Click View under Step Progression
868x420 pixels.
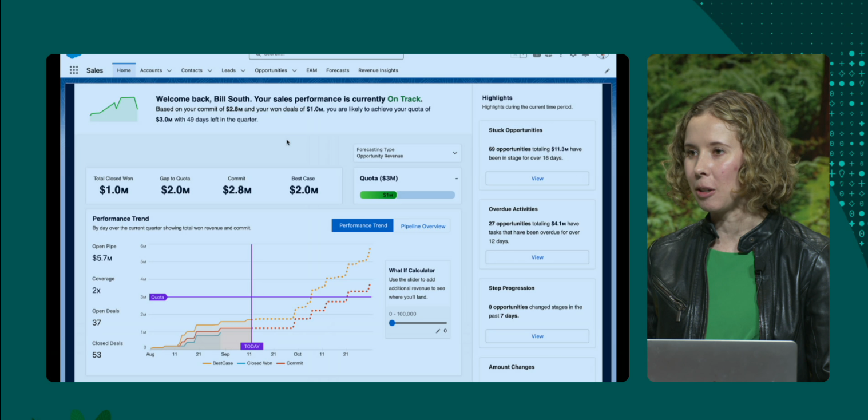537,336
